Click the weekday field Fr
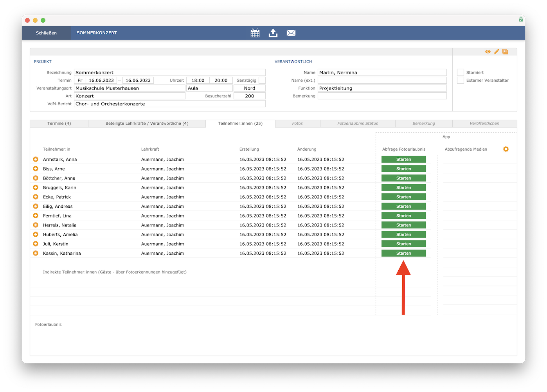 click(80, 80)
